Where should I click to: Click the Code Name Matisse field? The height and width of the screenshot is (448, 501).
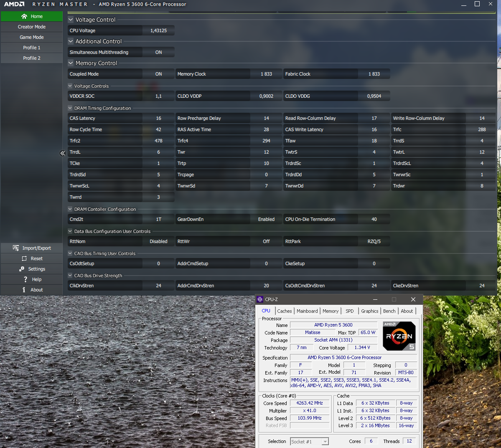coord(313,332)
